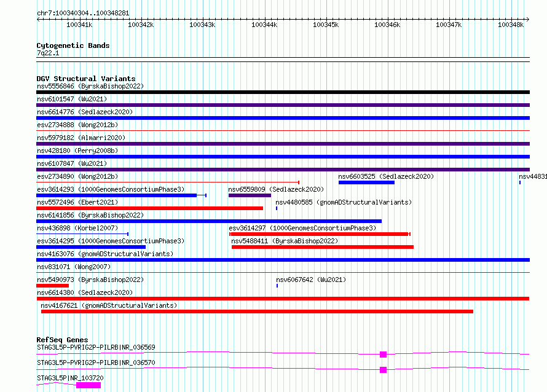Select the nsv6101547 (Wu2021) label

click(72, 99)
